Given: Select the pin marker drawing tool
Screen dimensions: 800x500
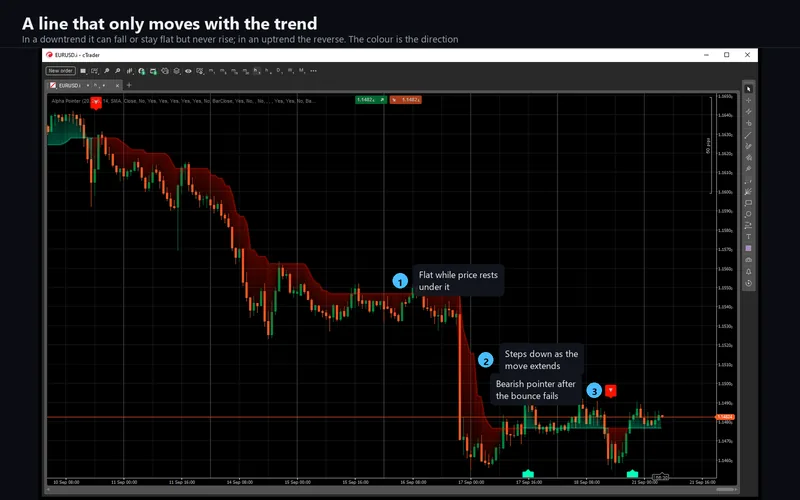Looking at the screenshot, I should 748,169.
